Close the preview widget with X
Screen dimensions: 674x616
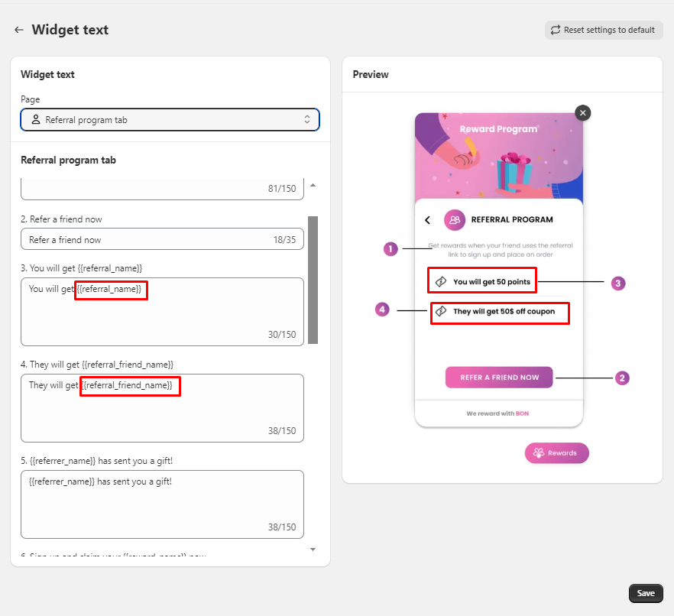583,113
